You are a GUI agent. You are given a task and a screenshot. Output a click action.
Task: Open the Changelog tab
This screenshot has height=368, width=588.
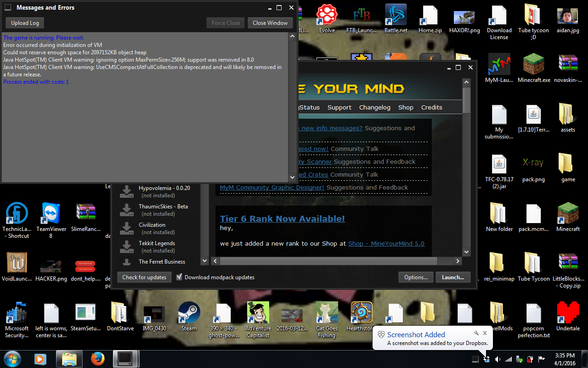pos(375,107)
